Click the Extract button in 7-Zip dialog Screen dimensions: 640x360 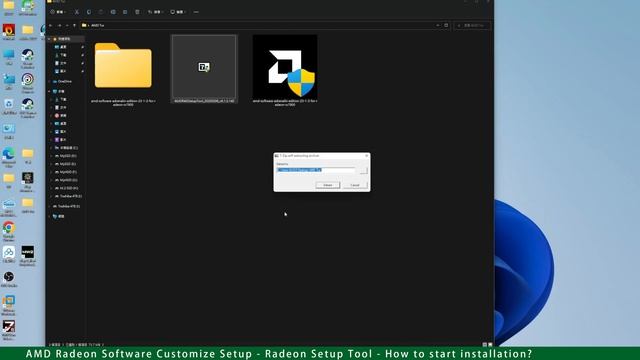tap(327, 185)
